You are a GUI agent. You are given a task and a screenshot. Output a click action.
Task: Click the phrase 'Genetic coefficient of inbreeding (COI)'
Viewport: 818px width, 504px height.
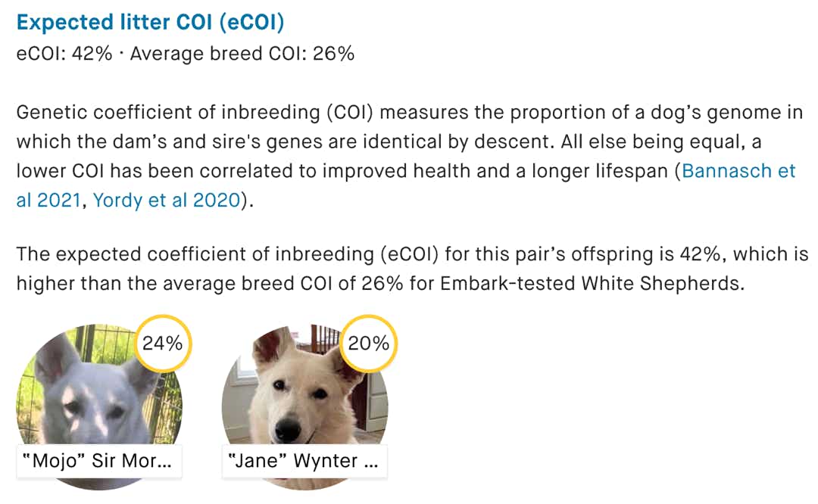(195, 113)
